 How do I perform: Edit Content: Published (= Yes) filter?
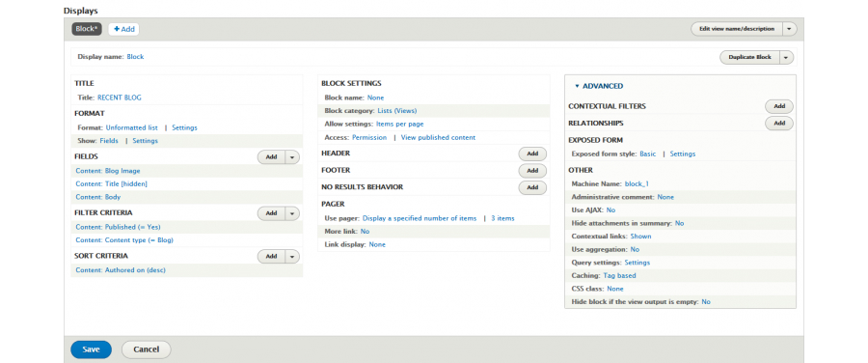(119, 227)
